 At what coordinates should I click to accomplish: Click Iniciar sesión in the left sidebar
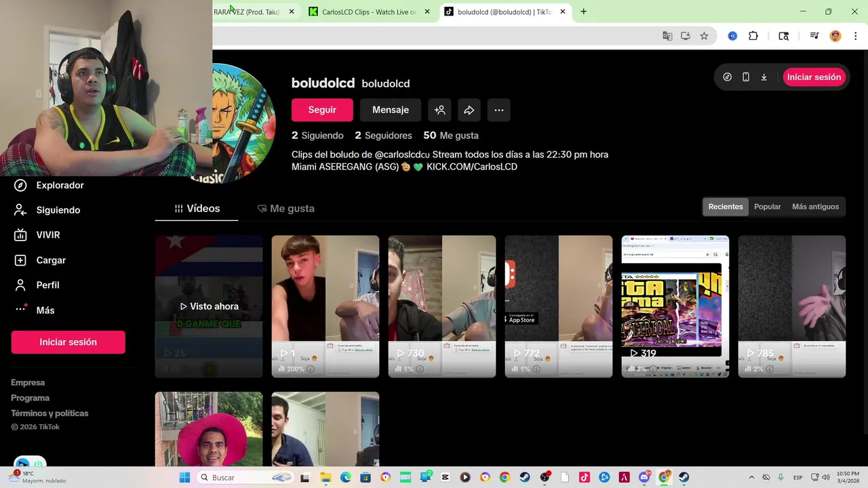[68, 342]
